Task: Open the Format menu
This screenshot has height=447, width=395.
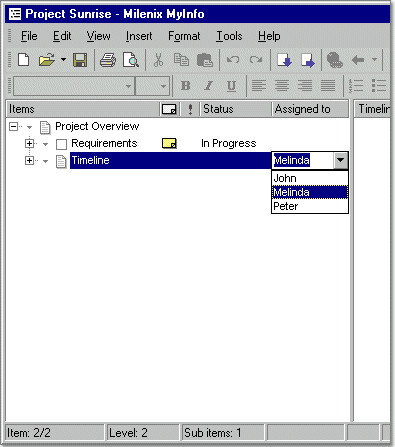Action: pos(184,36)
